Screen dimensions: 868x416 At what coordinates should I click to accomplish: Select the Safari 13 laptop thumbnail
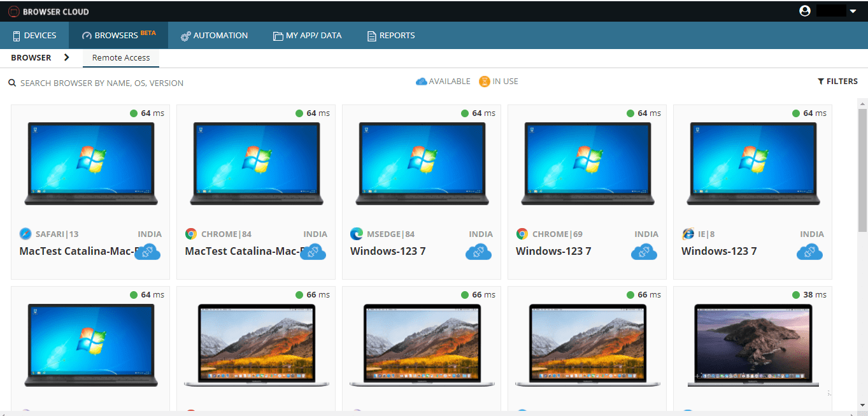click(91, 164)
